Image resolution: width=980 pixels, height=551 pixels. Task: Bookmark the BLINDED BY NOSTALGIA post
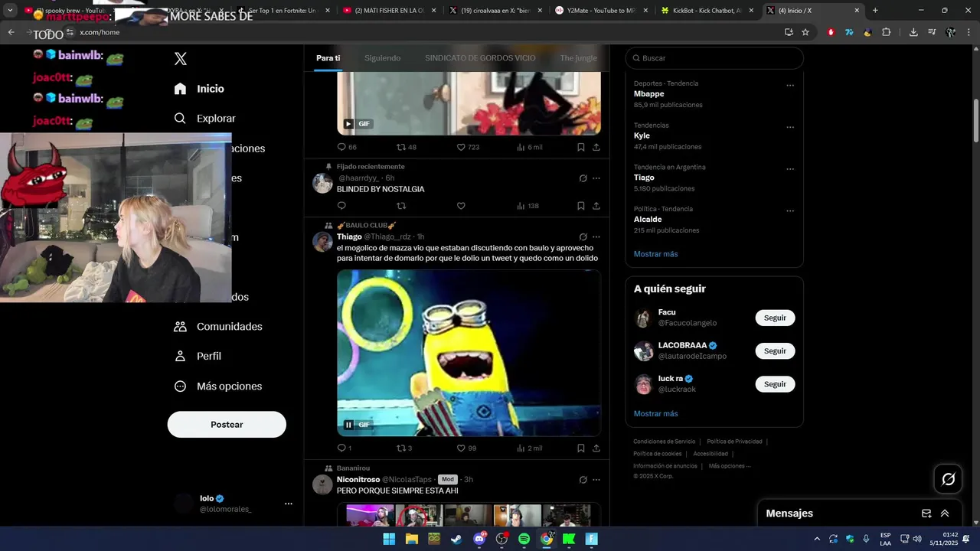[x=581, y=206]
